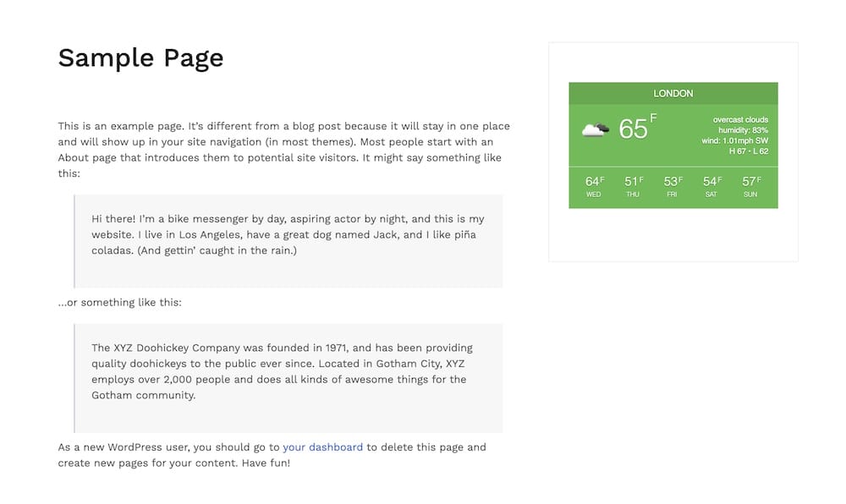The image size is (846, 504).
Task: Click the XYZ Doohickey Company quote block
Action: [x=288, y=378]
